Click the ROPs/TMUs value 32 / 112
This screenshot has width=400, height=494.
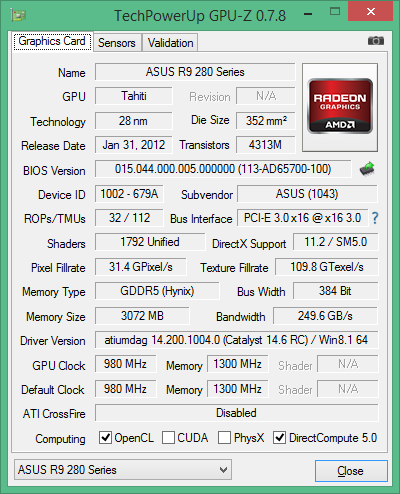pos(129,218)
